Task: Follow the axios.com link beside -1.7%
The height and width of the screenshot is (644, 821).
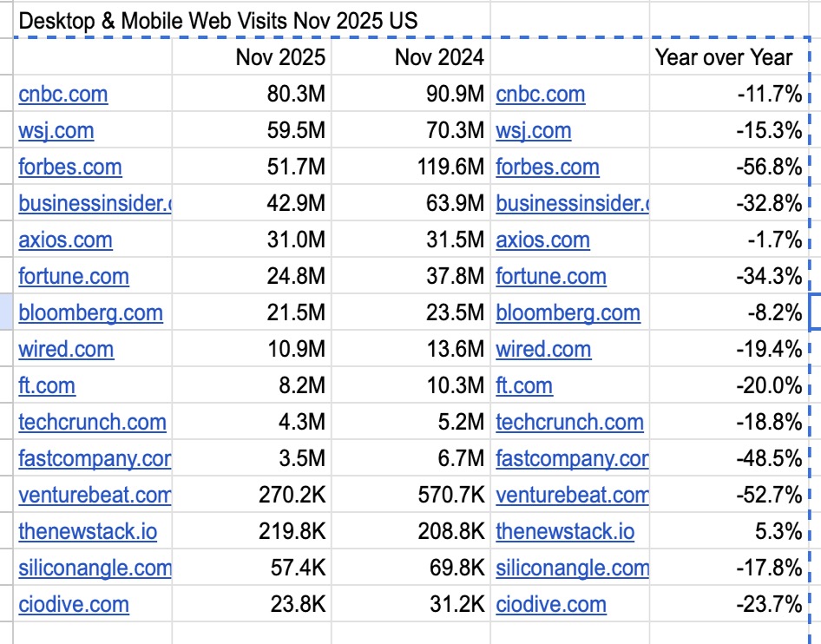Action: point(542,240)
